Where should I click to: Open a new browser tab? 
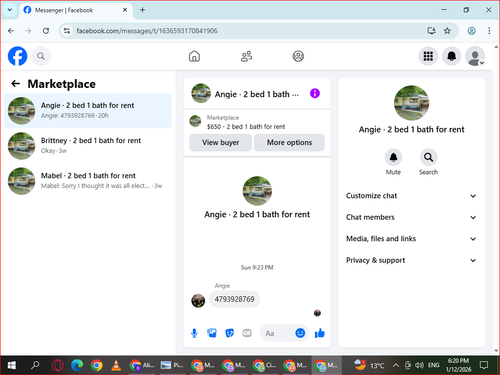pos(142,10)
